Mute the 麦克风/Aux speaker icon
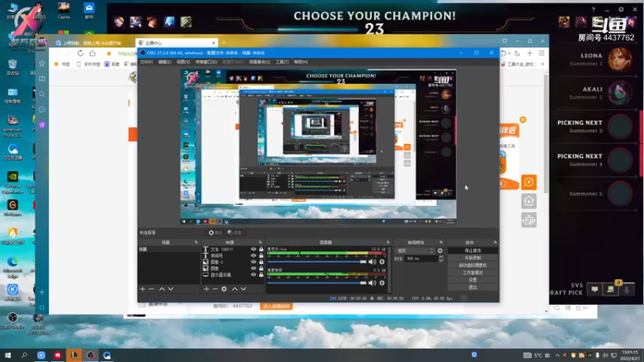Viewport: 644px width, 362px height. click(372, 261)
